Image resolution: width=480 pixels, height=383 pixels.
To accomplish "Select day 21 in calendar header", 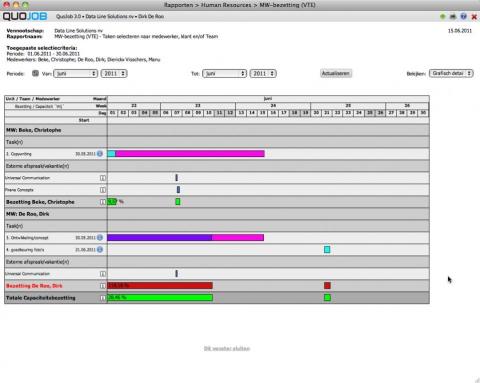I will (327, 113).
